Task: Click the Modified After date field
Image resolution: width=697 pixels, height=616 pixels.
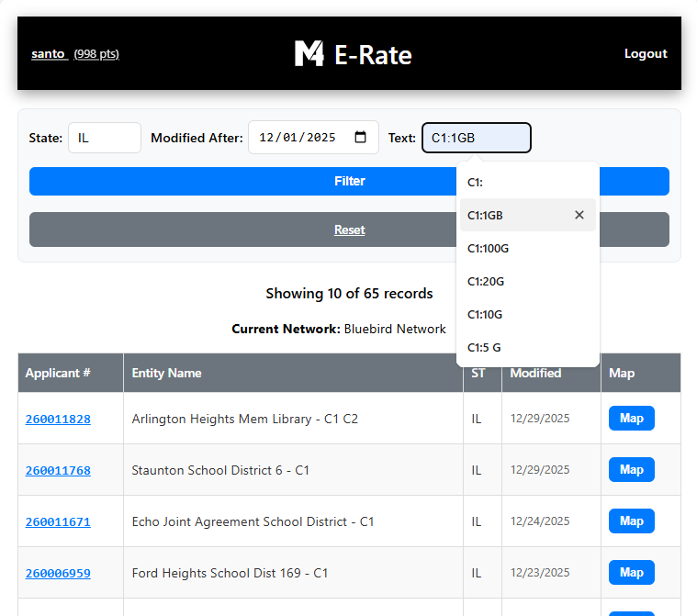Action: pos(313,138)
